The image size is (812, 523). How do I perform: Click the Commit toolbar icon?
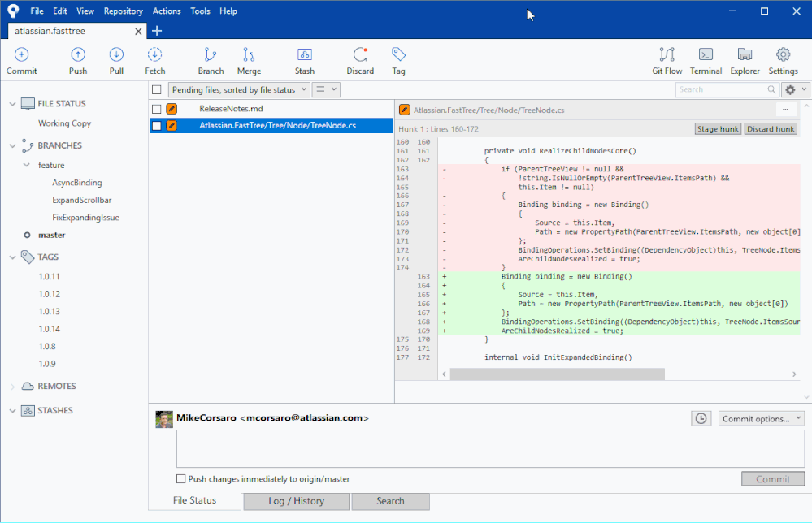21,54
